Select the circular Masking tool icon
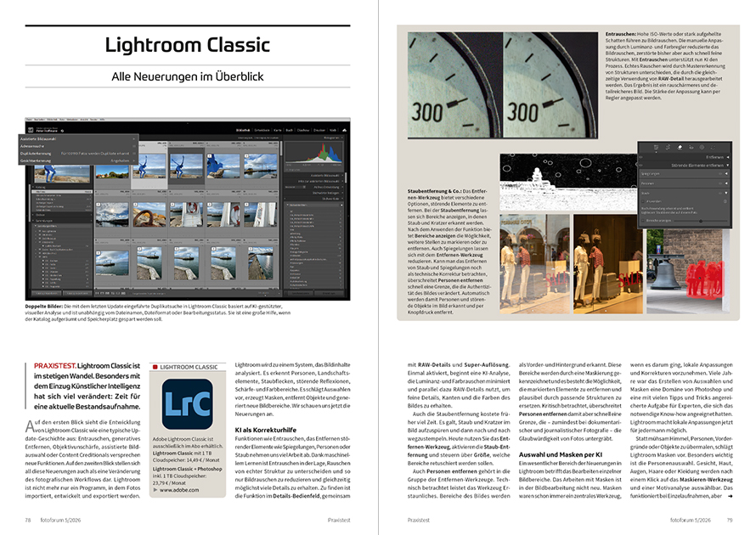Viewport: 756px width, 535px height. tap(702, 147)
